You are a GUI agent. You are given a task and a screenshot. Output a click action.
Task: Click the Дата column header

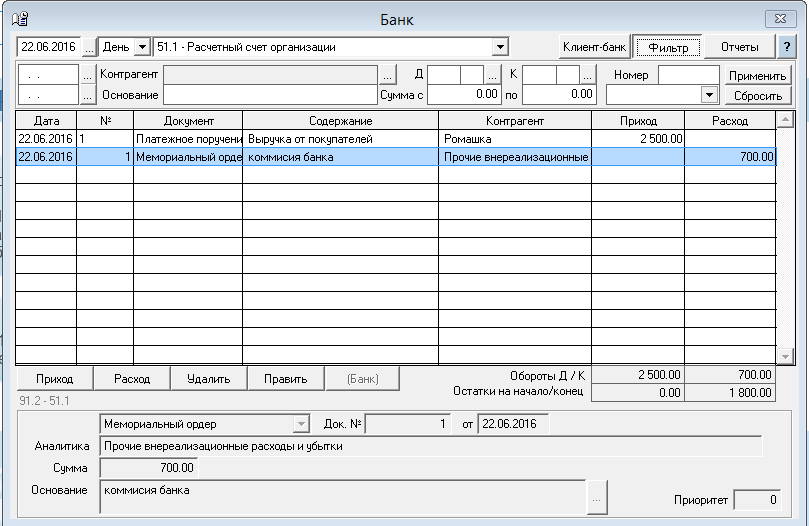46,121
